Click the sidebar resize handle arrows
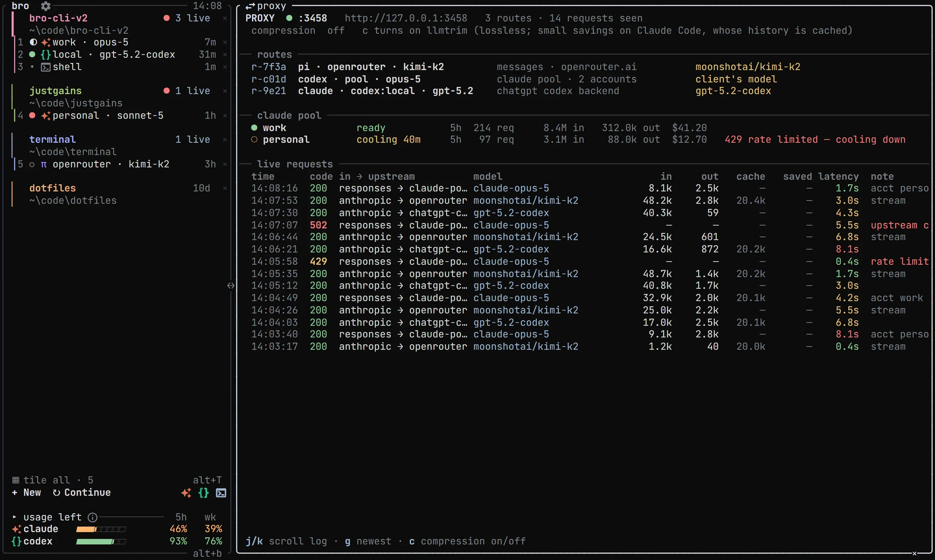Image resolution: width=935 pixels, height=560 pixels. [231, 286]
